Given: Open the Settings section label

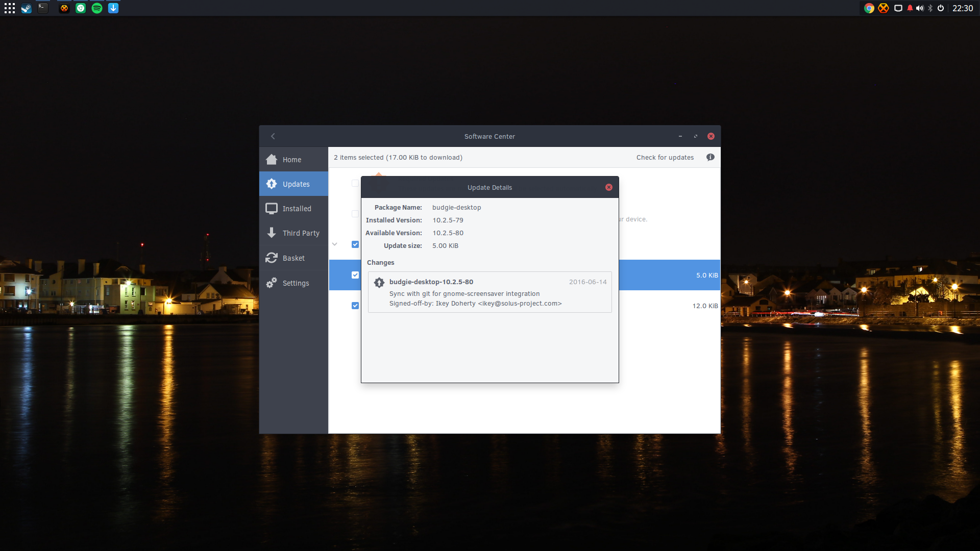Looking at the screenshot, I should click(x=296, y=283).
